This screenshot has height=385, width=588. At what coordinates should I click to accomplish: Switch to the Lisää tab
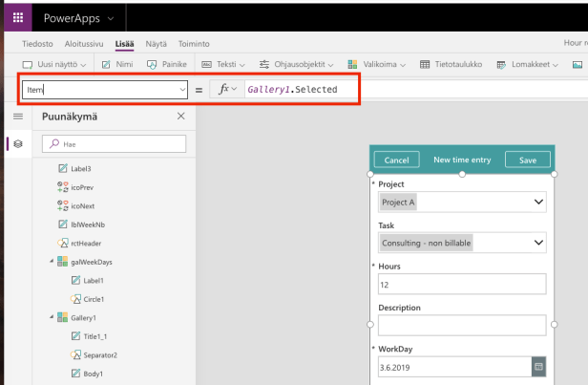click(125, 43)
